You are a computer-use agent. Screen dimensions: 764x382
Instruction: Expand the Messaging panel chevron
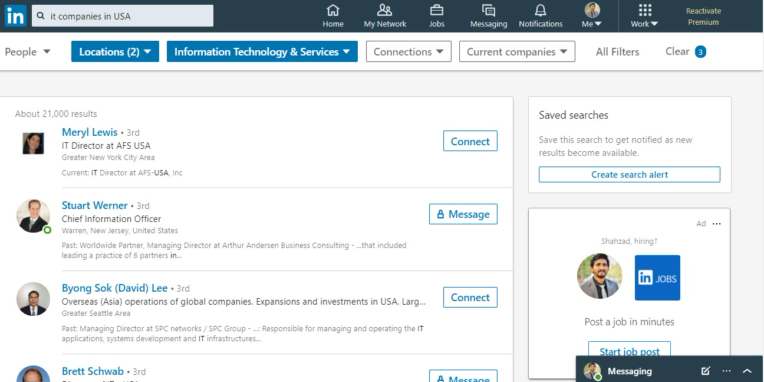pyautogui.click(x=747, y=371)
